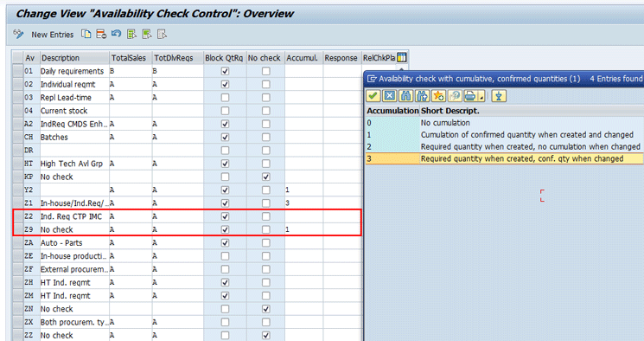Image resolution: width=644 pixels, height=341 pixels.
Task: Click the Find binoculars icon in popup
Action: (x=405, y=96)
